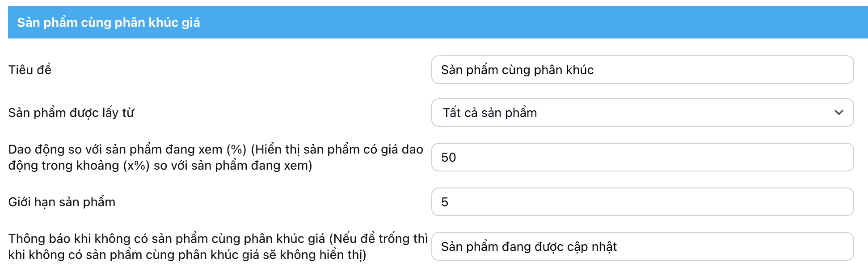Image resolution: width=868 pixels, height=275 pixels.
Task: Place cursor after the number 5 in limit field
Action: [449, 202]
